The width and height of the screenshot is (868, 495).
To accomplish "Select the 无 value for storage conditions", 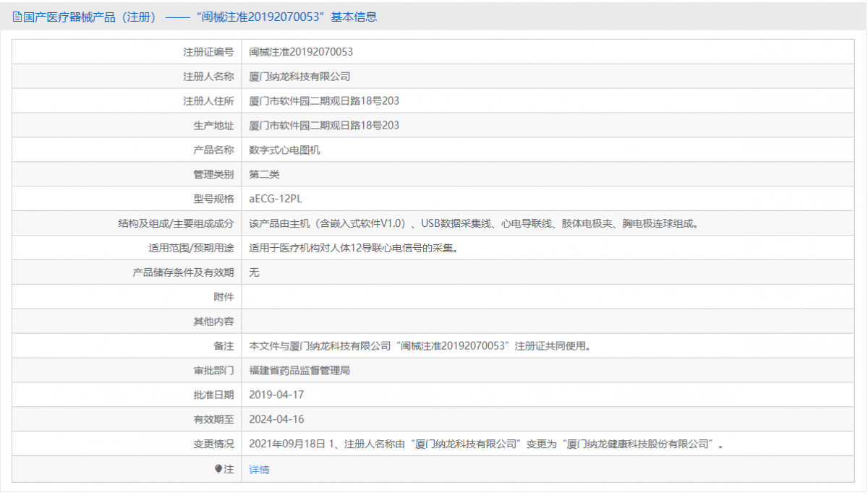I will click(254, 273).
